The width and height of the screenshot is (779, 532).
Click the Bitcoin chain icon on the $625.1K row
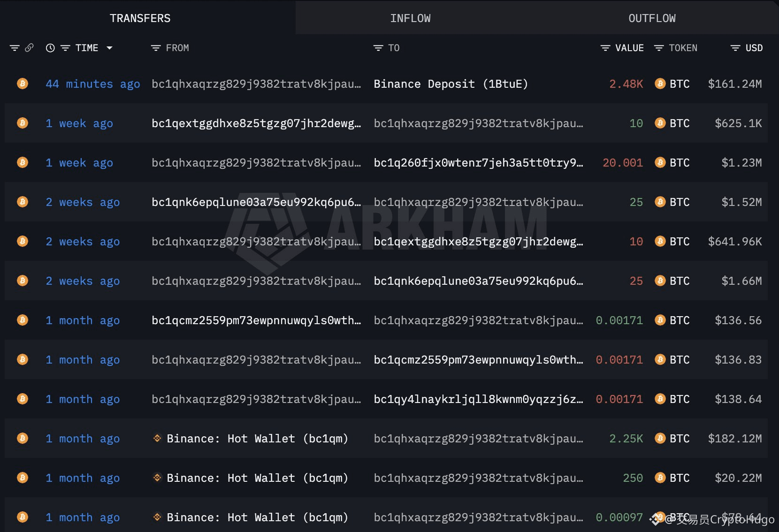pos(23,123)
